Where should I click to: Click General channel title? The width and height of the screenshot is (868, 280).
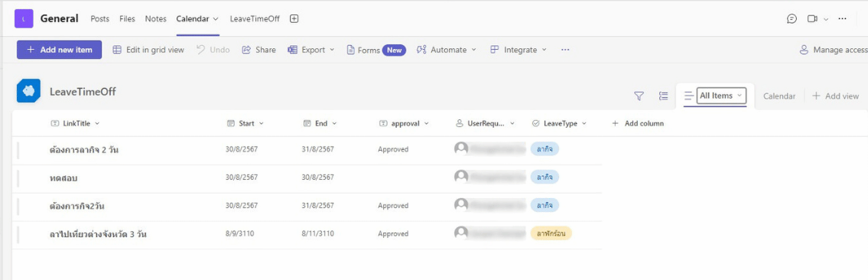59,19
